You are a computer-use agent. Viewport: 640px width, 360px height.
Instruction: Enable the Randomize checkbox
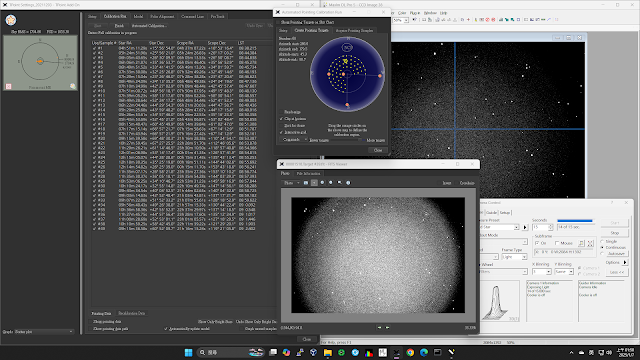tap(281, 112)
